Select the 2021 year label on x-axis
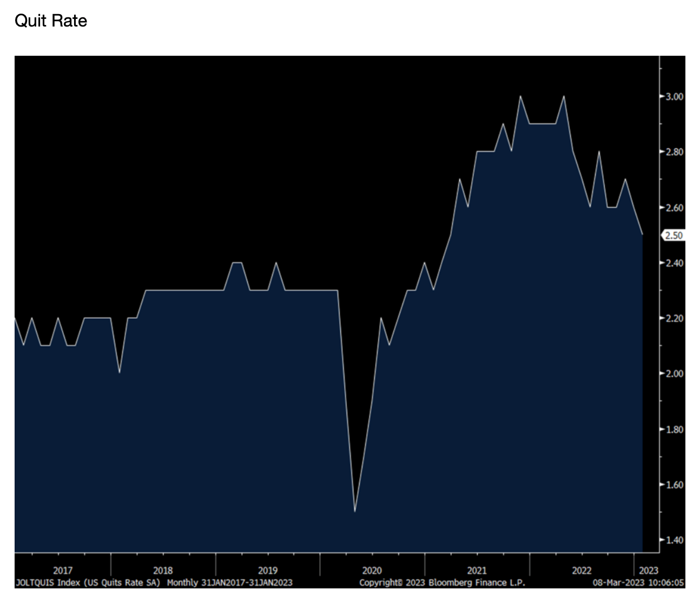700x603 pixels. point(477,571)
